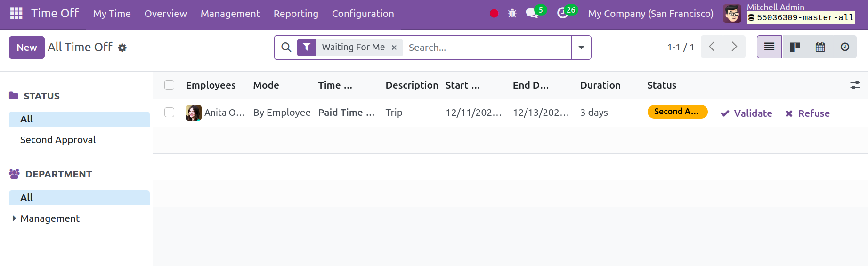Toggle the select-all header checkbox
The height and width of the screenshot is (266, 868).
click(170, 85)
